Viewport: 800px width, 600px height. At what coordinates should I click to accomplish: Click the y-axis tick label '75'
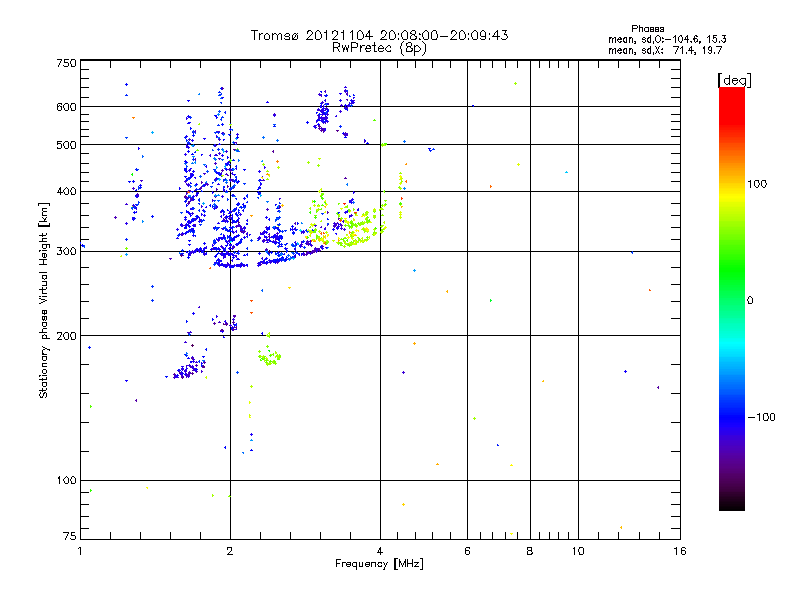tap(70, 536)
